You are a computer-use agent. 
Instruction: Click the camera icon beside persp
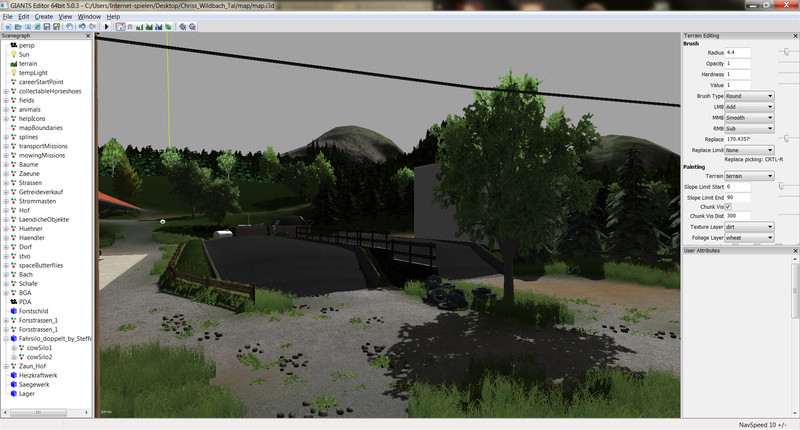tap(14, 45)
